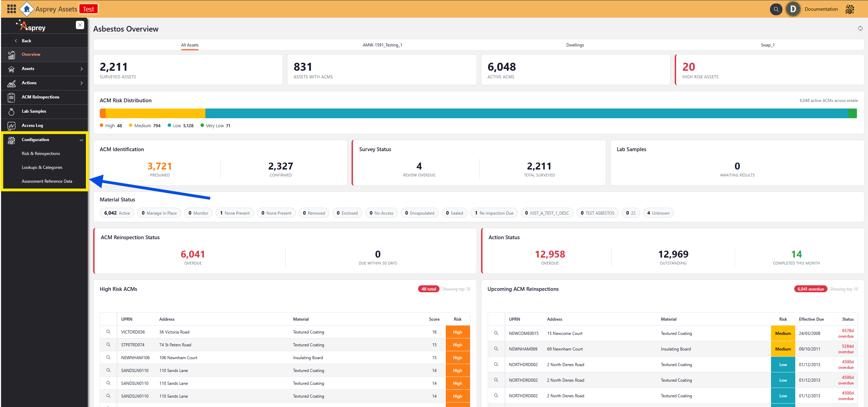Click the settings gear icon top right
The image size is (868, 407).
(x=850, y=9)
